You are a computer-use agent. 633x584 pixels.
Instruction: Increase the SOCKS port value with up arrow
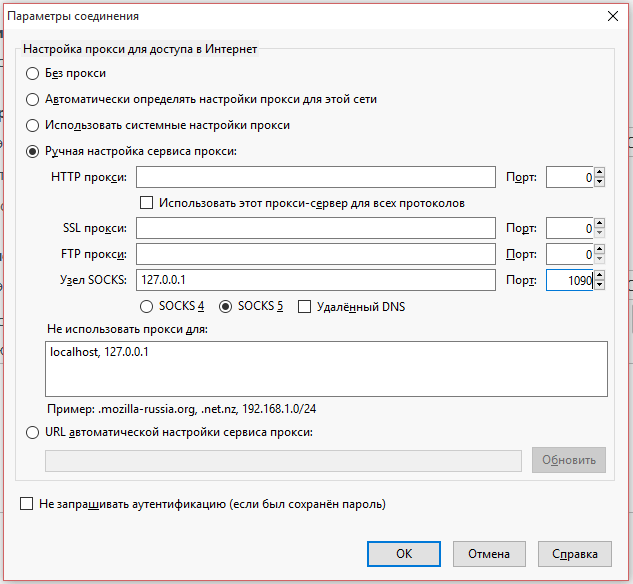[x=599, y=275]
